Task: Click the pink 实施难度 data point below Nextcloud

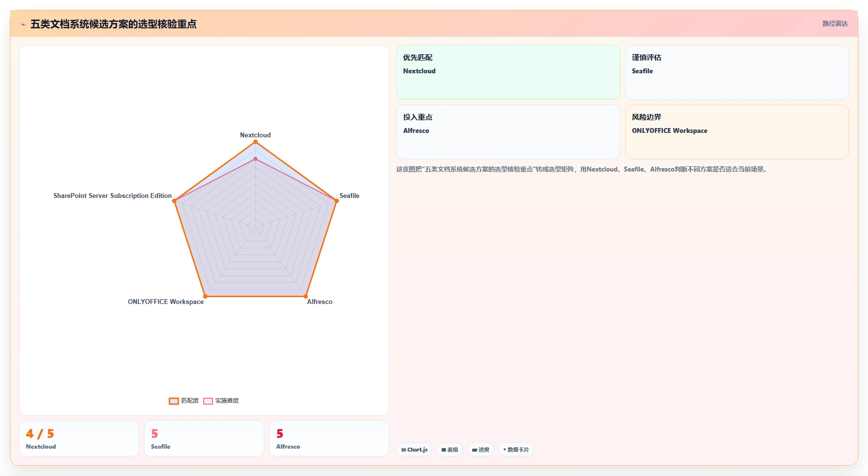Action: [x=255, y=159]
